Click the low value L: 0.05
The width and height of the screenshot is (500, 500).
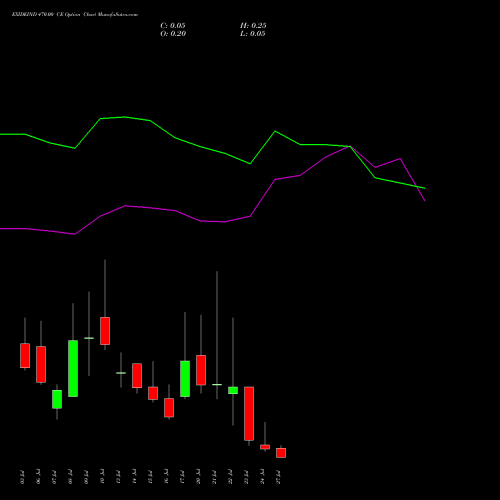[253, 34]
